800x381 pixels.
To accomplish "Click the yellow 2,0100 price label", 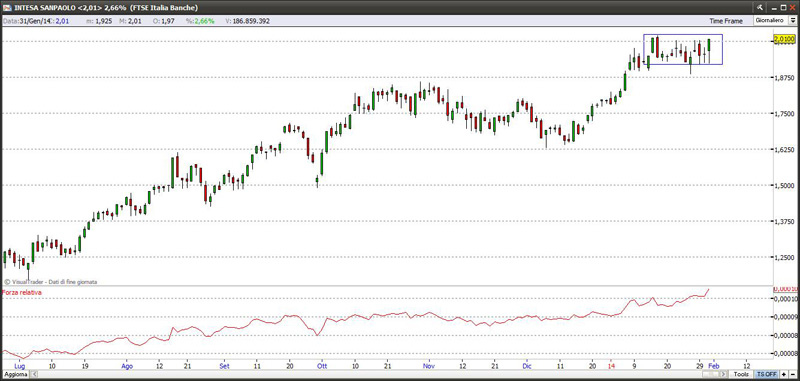I will 784,39.
